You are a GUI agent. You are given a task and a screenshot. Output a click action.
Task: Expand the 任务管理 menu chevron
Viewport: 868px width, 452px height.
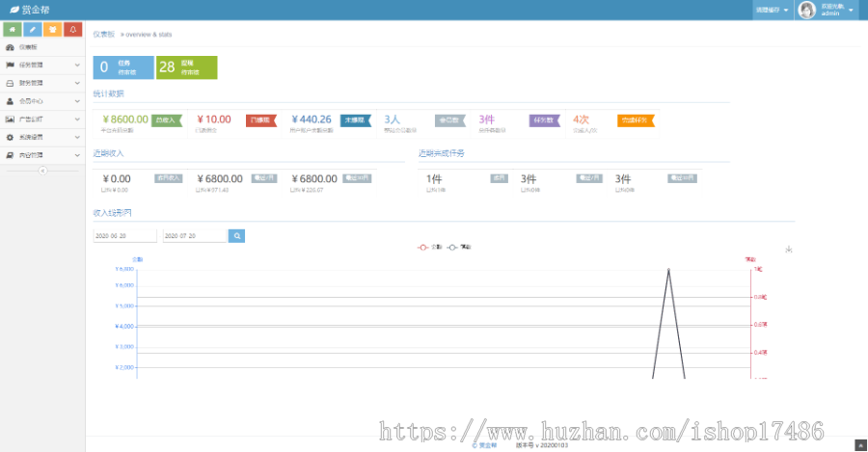tap(77, 65)
